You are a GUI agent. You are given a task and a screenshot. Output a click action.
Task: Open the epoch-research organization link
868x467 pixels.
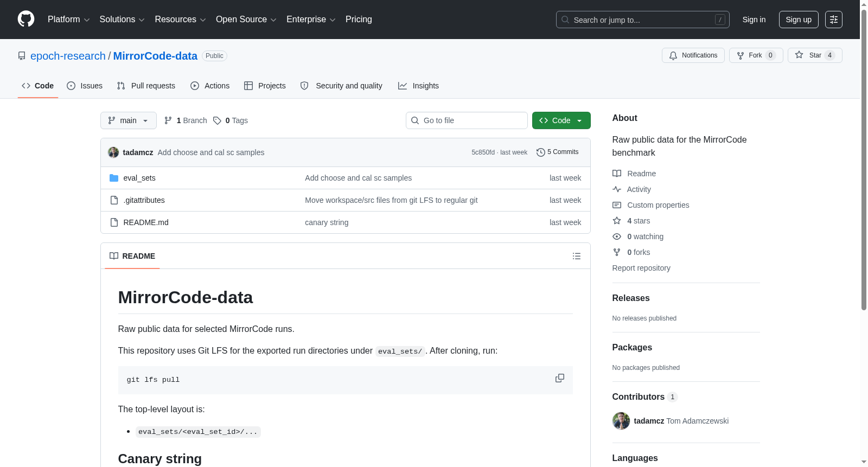point(68,56)
